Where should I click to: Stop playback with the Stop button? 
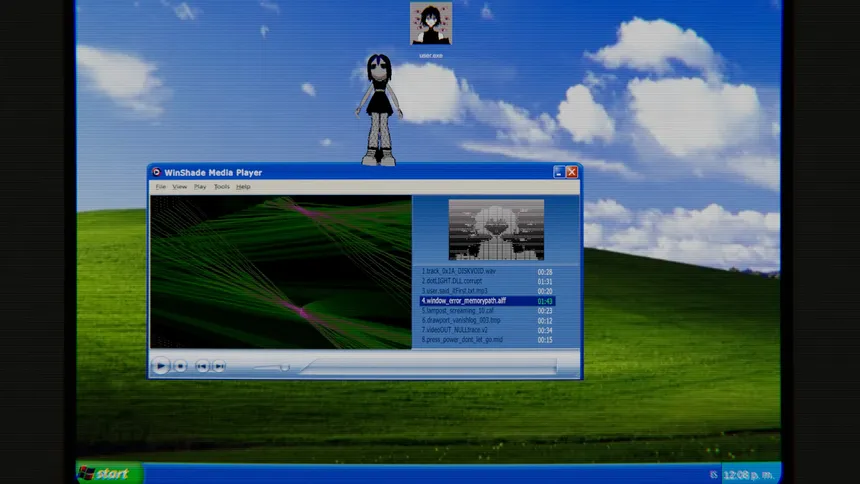[180, 366]
